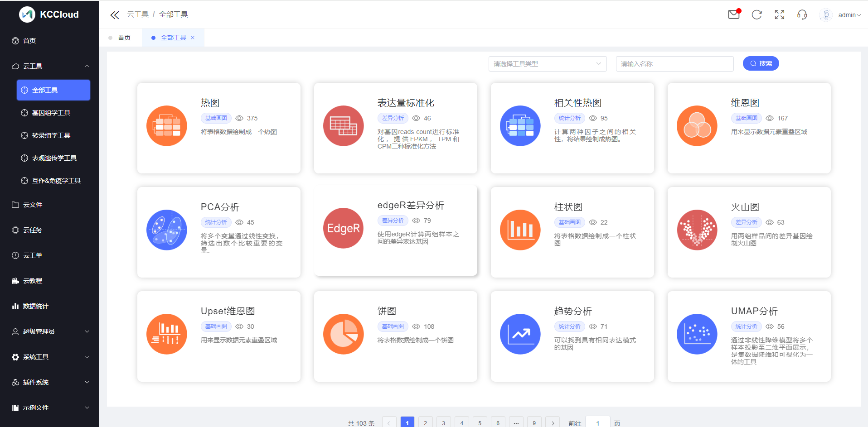This screenshot has height=427, width=868.
Task: Open the 维恩图 venn diagram icon
Action: pyautogui.click(x=697, y=126)
